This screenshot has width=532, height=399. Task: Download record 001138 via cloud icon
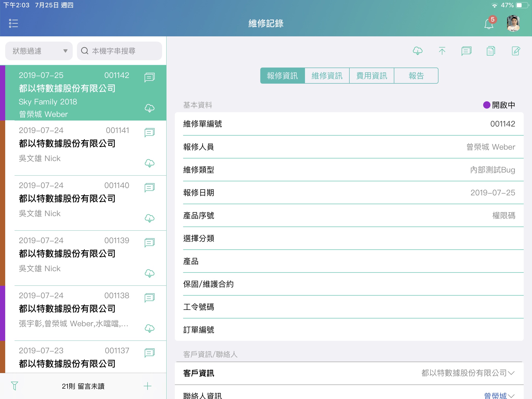click(150, 328)
